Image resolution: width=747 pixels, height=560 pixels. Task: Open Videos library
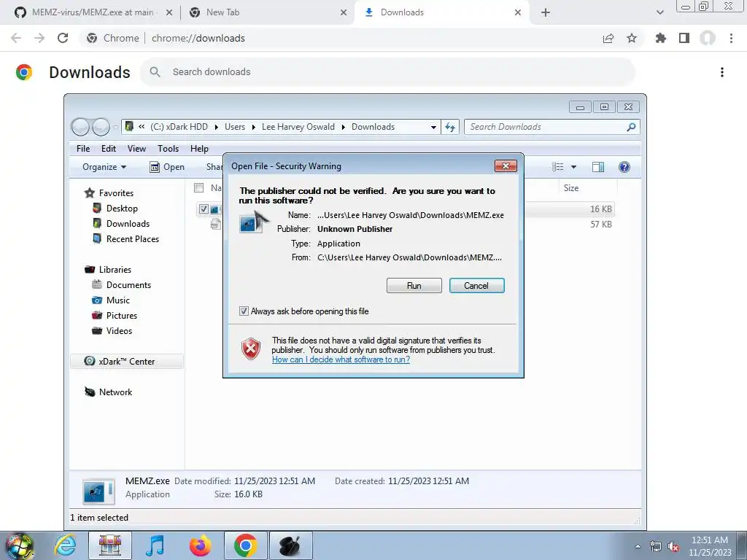click(112, 330)
